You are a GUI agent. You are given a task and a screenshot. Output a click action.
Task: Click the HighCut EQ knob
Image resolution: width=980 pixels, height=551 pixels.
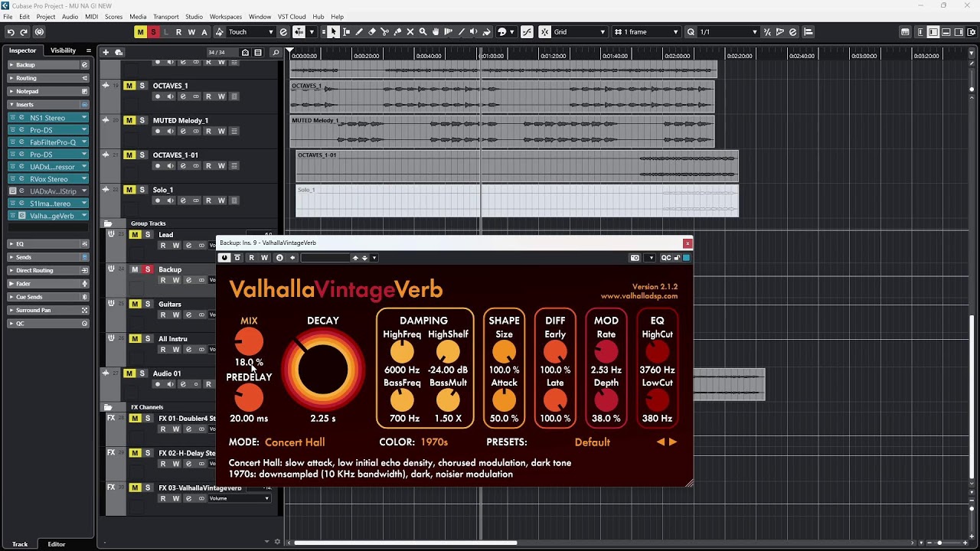[x=657, y=352]
